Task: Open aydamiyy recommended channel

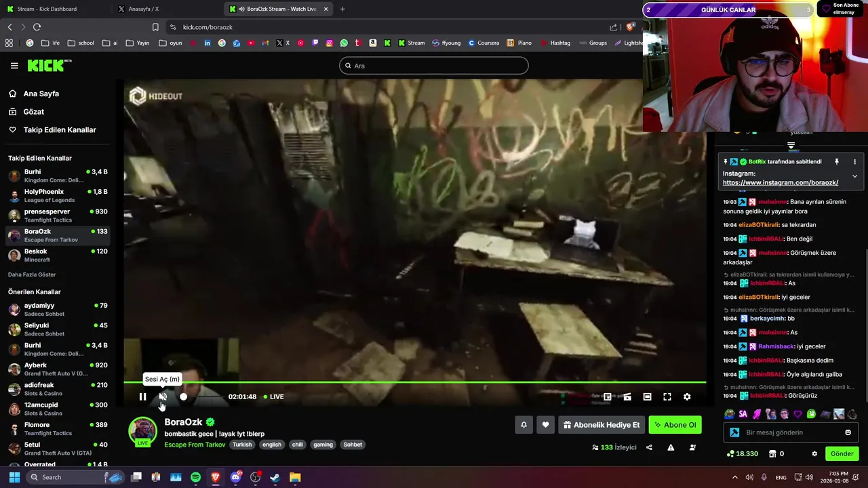Action: [x=58, y=310]
